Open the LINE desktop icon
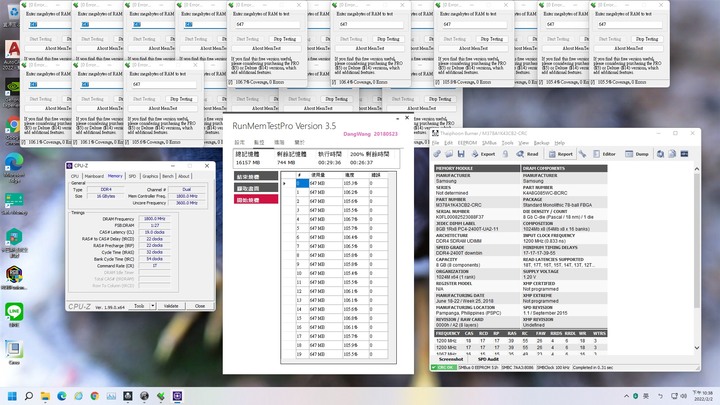 point(14,315)
